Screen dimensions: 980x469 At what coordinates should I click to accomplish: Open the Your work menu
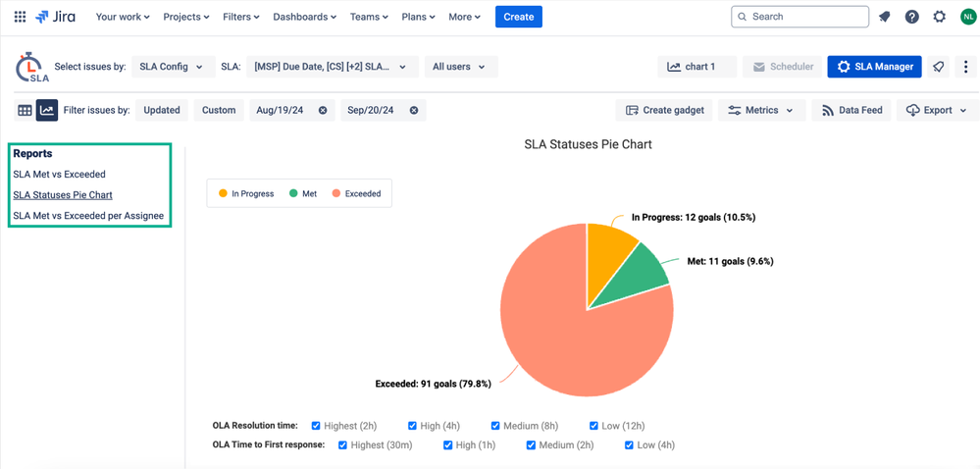123,17
